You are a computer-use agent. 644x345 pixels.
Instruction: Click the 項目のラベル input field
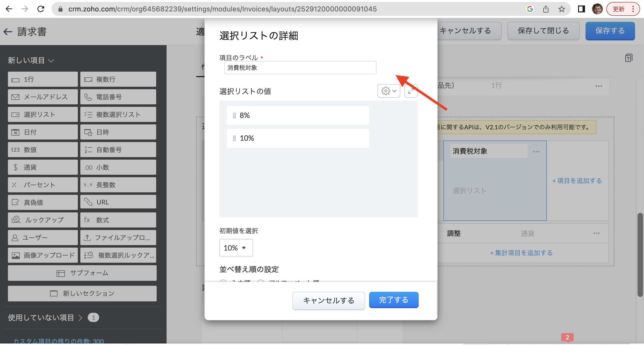point(300,67)
